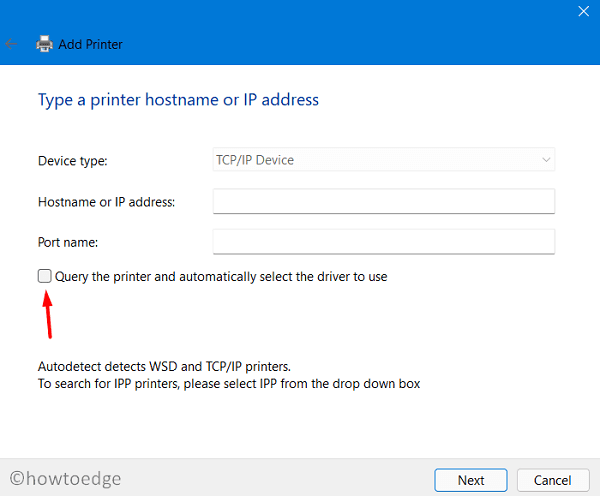Viewport: 600px width, 496px height.
Task: Enable Query the printer checkbox
Action: (x=44, y=276)
